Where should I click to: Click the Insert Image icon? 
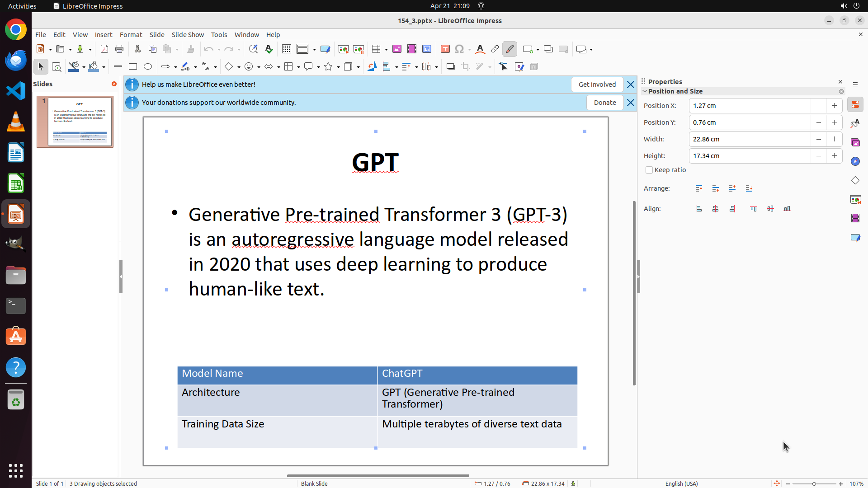(397, 49)
